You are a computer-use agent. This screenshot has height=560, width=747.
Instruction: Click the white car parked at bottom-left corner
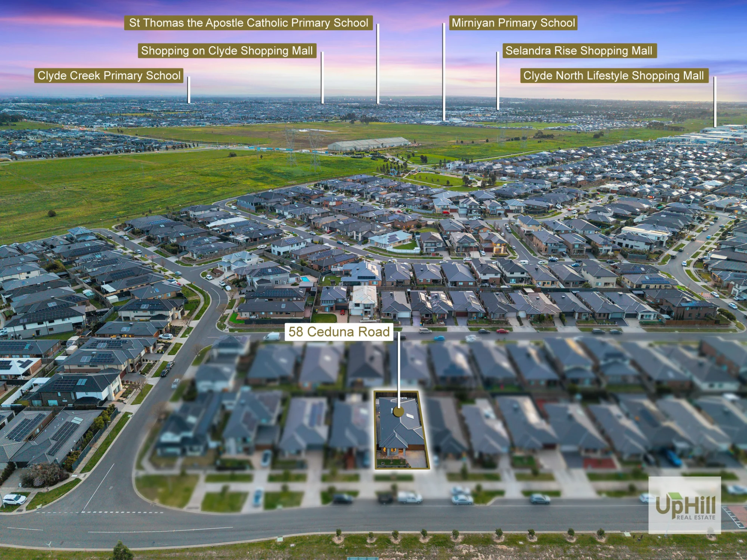pos(15,499)
